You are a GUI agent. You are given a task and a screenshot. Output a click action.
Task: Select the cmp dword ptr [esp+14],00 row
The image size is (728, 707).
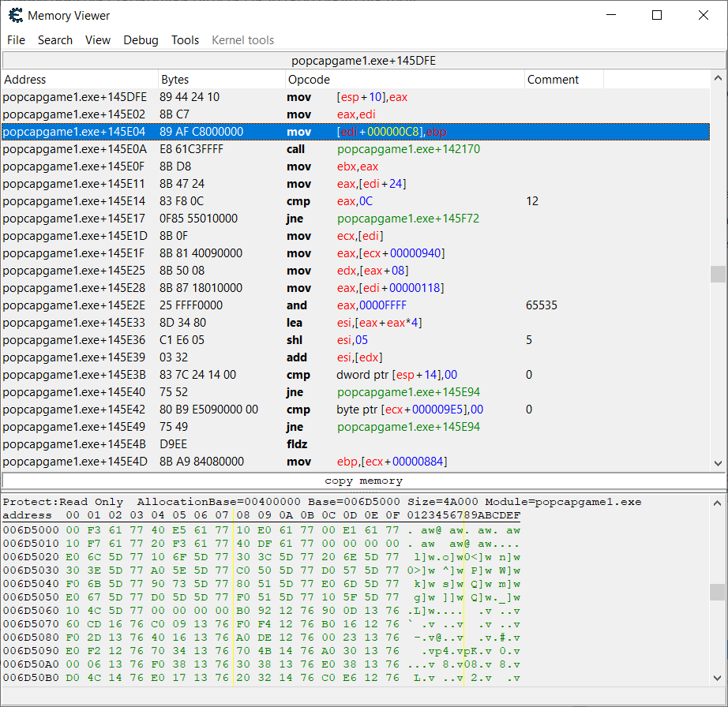click(355, 375)
